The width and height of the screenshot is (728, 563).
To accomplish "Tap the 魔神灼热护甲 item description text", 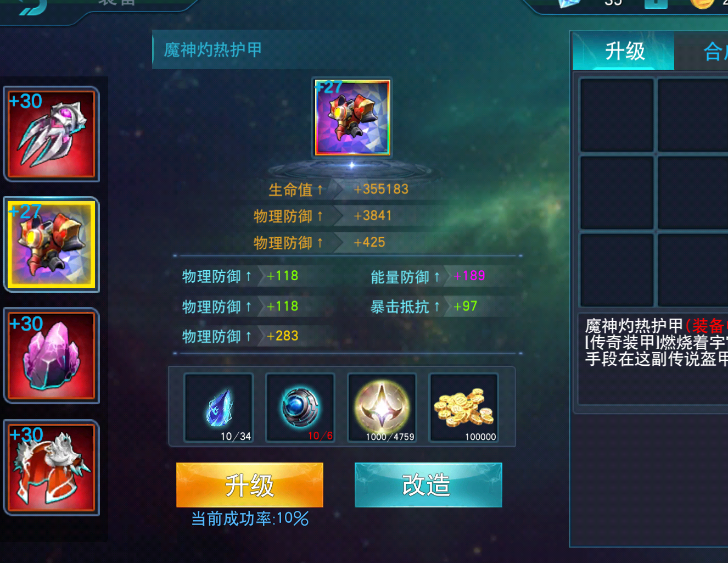I will point(656,342).
